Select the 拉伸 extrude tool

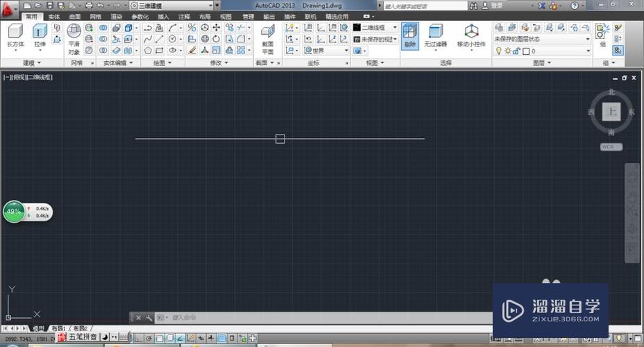click(40, 35)
